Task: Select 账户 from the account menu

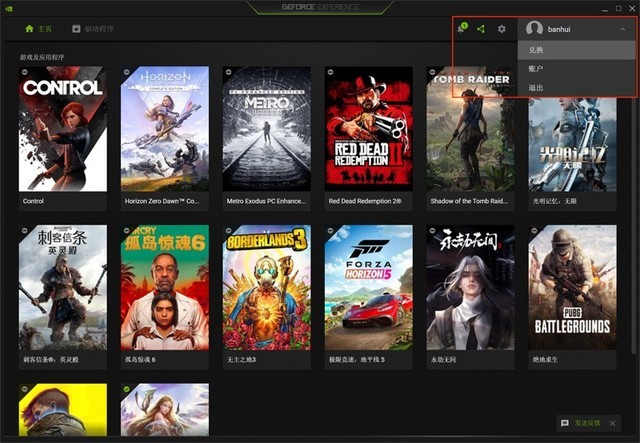Action: (x=536, y=69)
